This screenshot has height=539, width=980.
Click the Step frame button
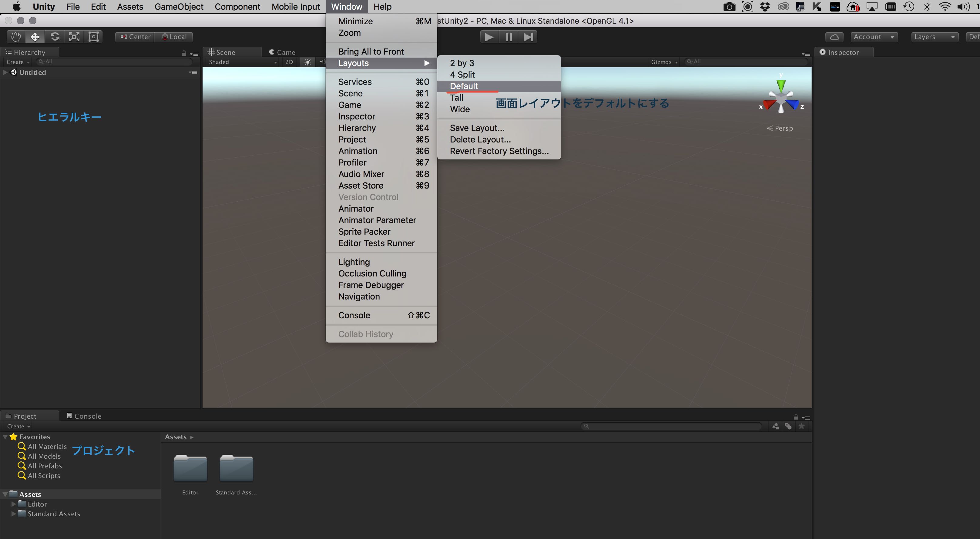(528, 37)
